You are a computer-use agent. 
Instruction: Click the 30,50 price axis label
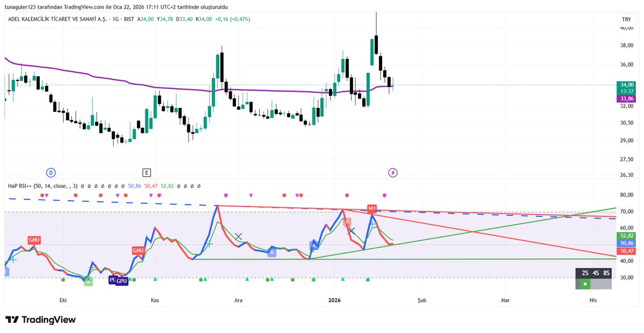coord(627,123)
